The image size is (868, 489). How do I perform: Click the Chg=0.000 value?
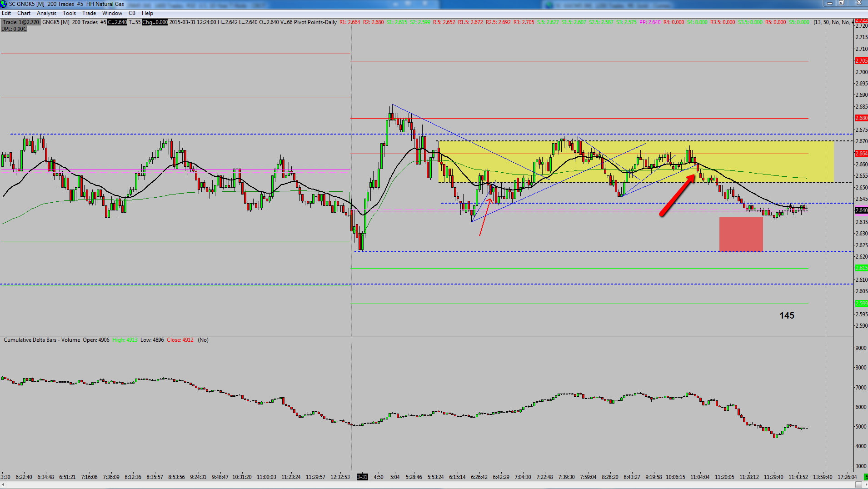155,22
